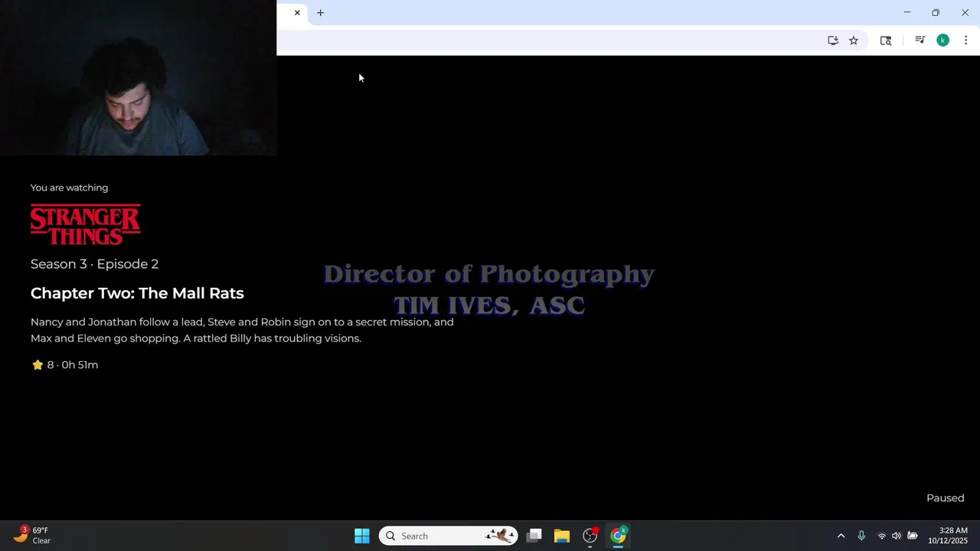This screenshot has width=980, height=551.
Task: Open the Chrome three-dot menu
Action: tap(965, 41)
